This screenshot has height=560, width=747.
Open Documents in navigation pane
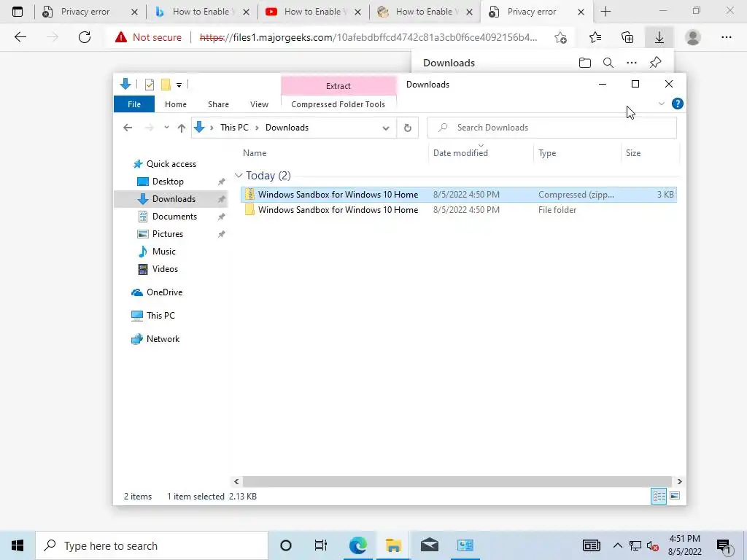coord(174,216)
